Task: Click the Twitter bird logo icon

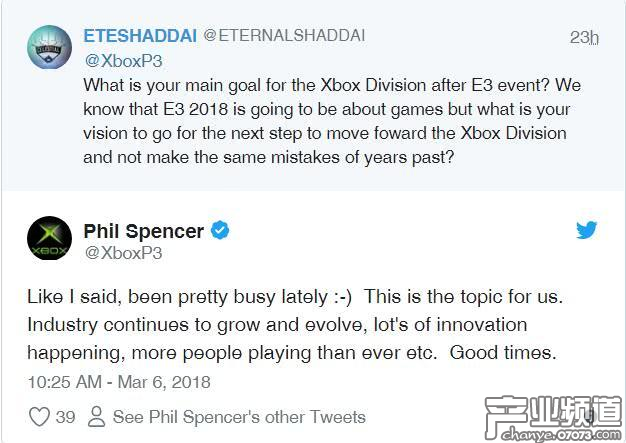Action: pos(587,231)
